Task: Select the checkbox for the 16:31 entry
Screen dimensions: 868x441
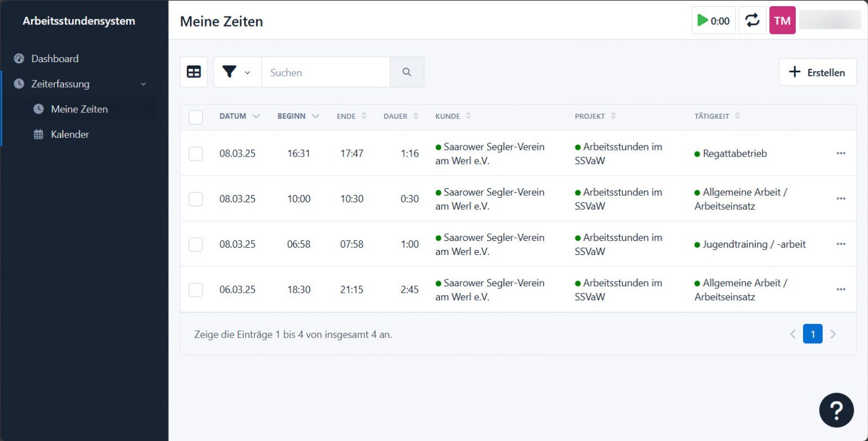Action: pos(196,153)
